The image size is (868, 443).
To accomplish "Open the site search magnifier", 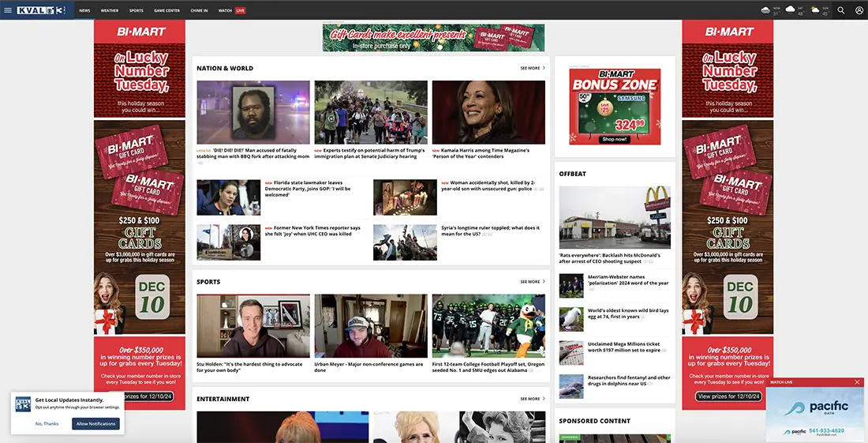I will pyautogui.click(x=841, y=10).
